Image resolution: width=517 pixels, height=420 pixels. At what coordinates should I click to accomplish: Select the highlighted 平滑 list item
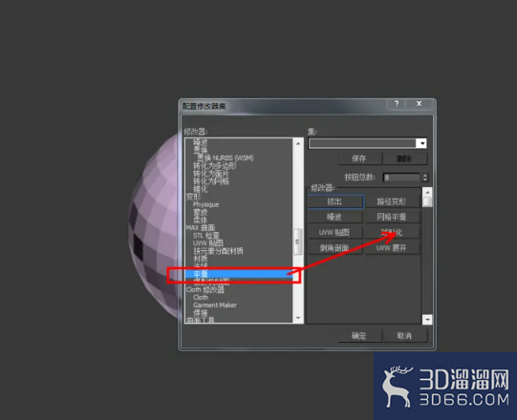pos(239,274)
